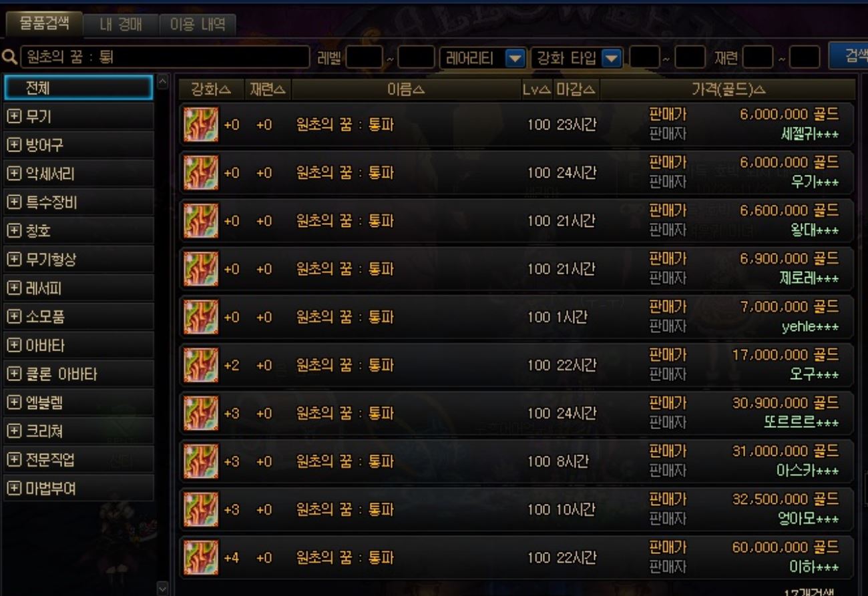Viewport: 868px width, 596px height.
Task: Click the item icon priced 6,600,000 gold
Action: pos(200,221)
